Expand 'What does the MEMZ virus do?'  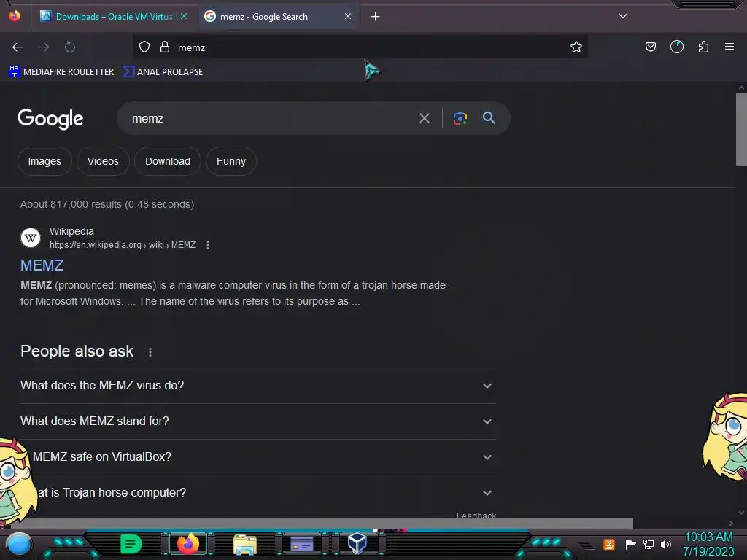[x=258, y=386]
